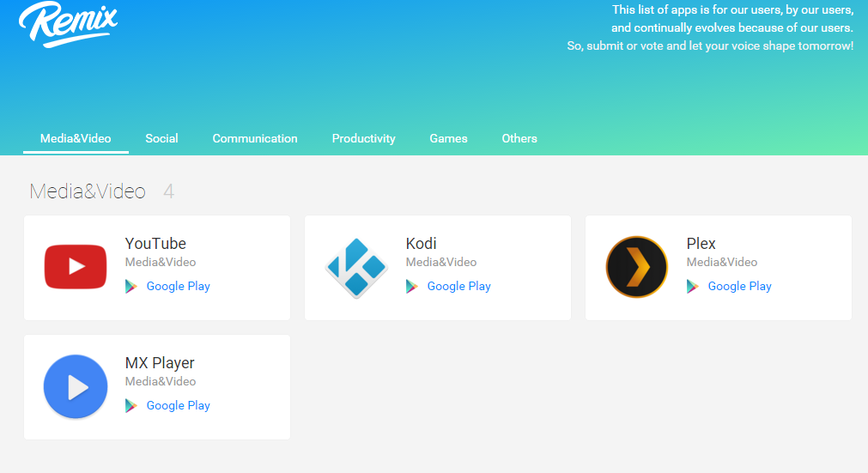Click the Media&Video section heading
Viewport: 868px width, 473px height.
[88, 191]
